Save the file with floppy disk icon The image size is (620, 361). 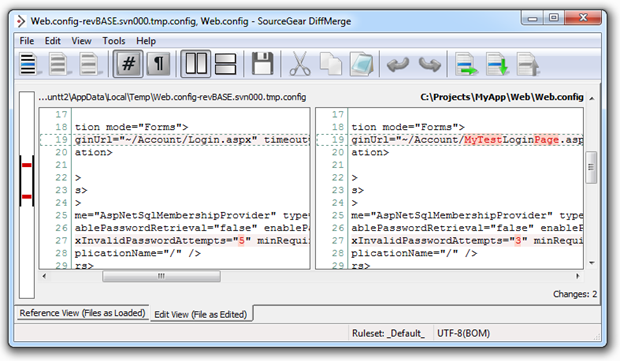coord(262,64)
